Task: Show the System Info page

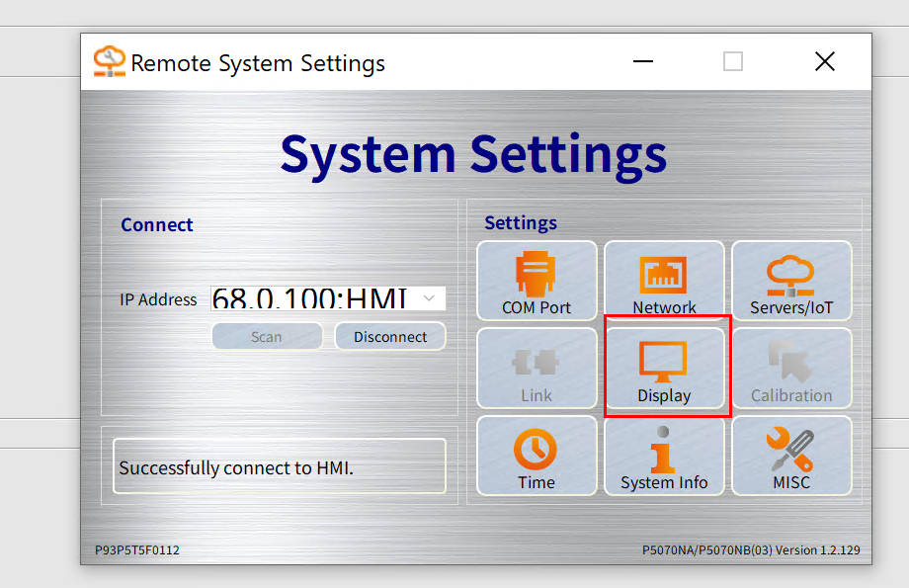Action: (664, 456)
